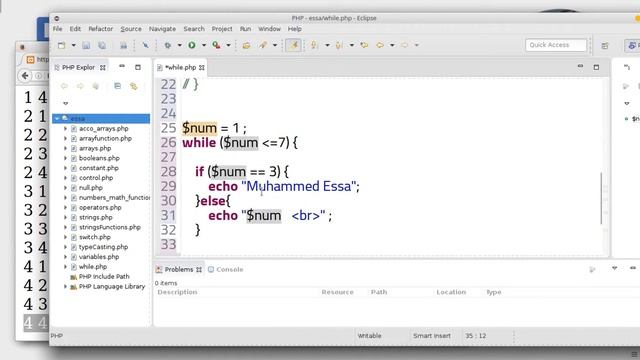The image size is (640, 360).
Task: Click the Previous Annotation icon
Action: (x=339, y=45)
